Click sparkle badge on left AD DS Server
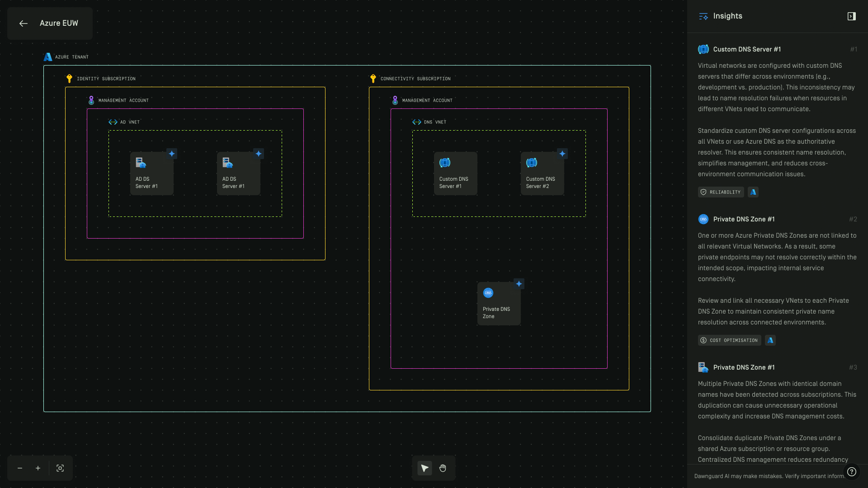This screenshot has width=868, height=488. (x=171, y=154)
